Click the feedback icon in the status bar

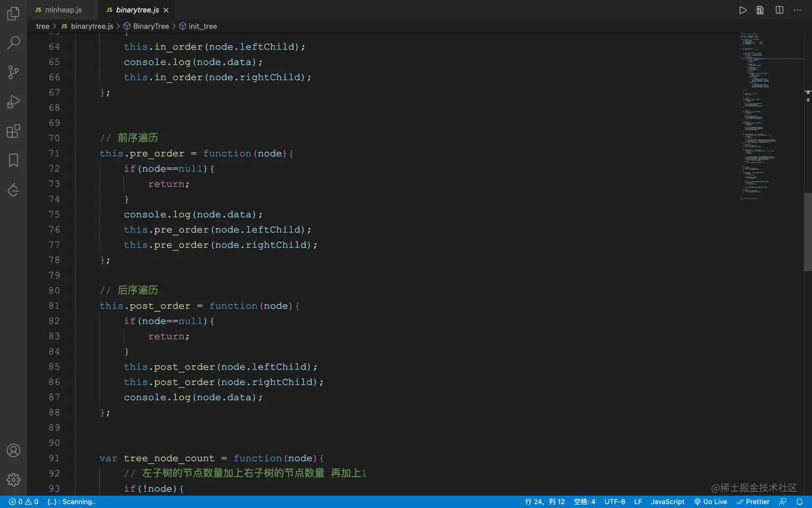point(783,502)
